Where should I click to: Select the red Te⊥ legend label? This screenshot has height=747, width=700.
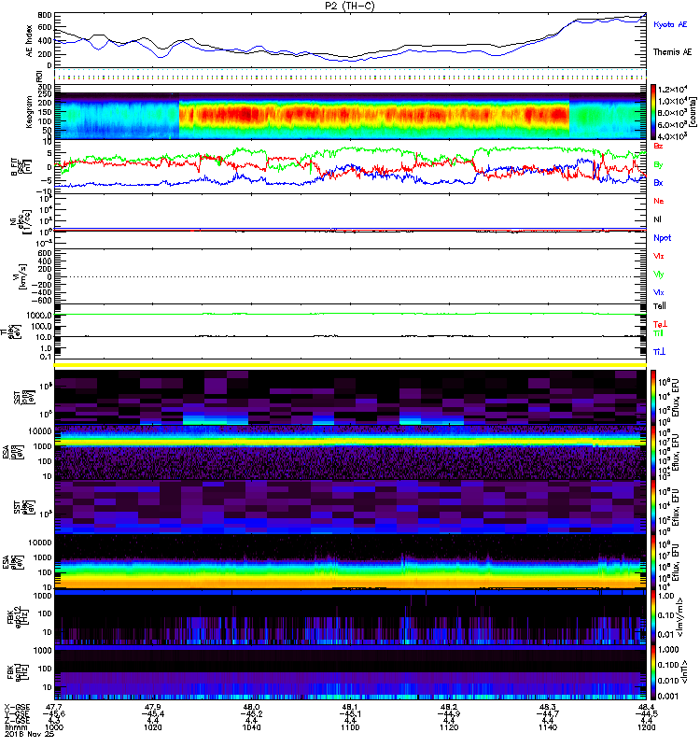tap(661, 324)
